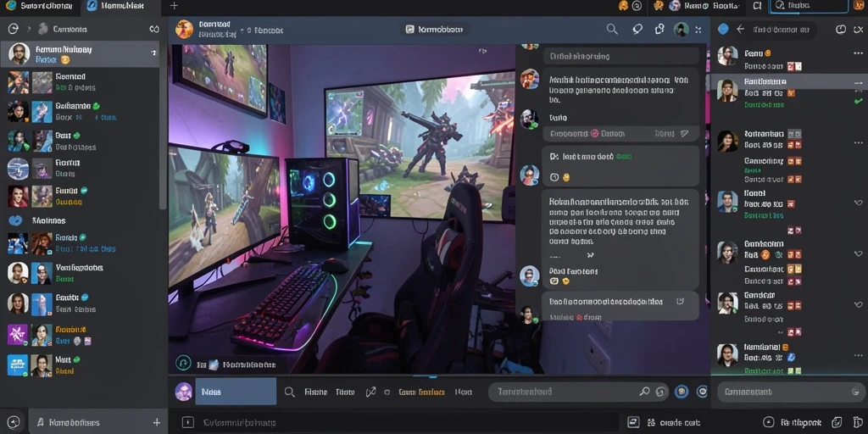Toggle the blue round button with yellow center

(x=682, y=392)
